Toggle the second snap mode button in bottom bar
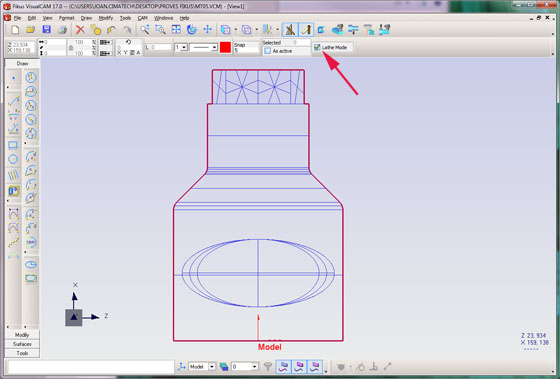 299,366
